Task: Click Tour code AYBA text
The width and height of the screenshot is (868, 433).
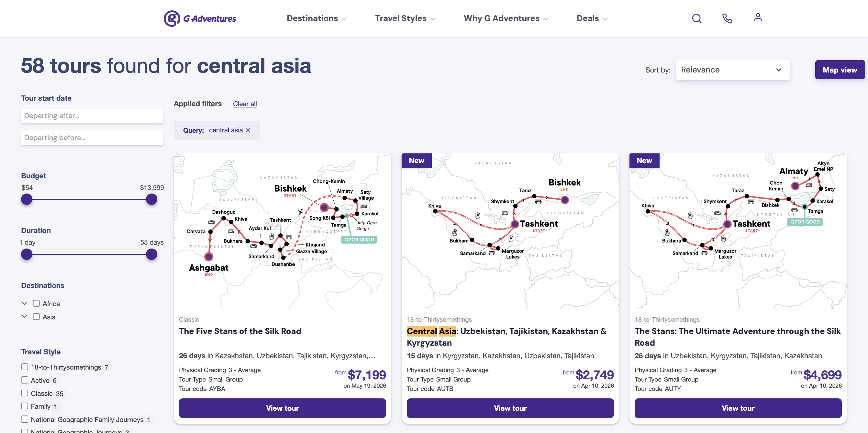Action: (202, 389)
